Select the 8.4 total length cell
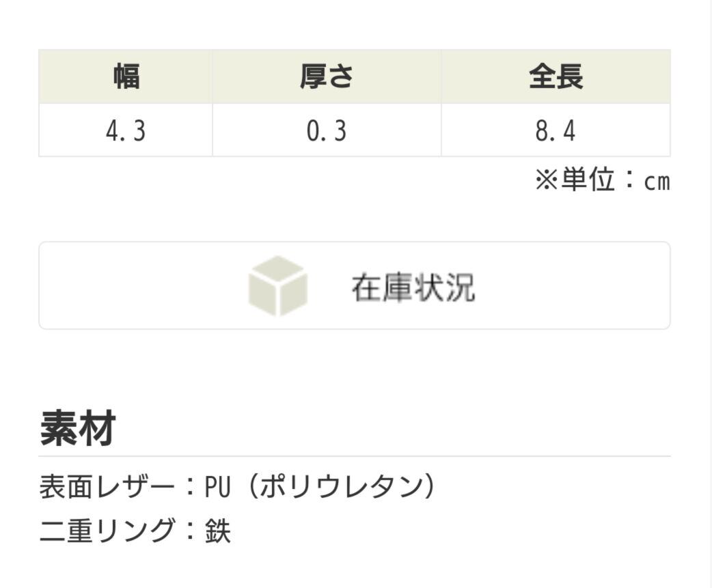This screenshot has width=712, height=588. [x=556, y=130]
